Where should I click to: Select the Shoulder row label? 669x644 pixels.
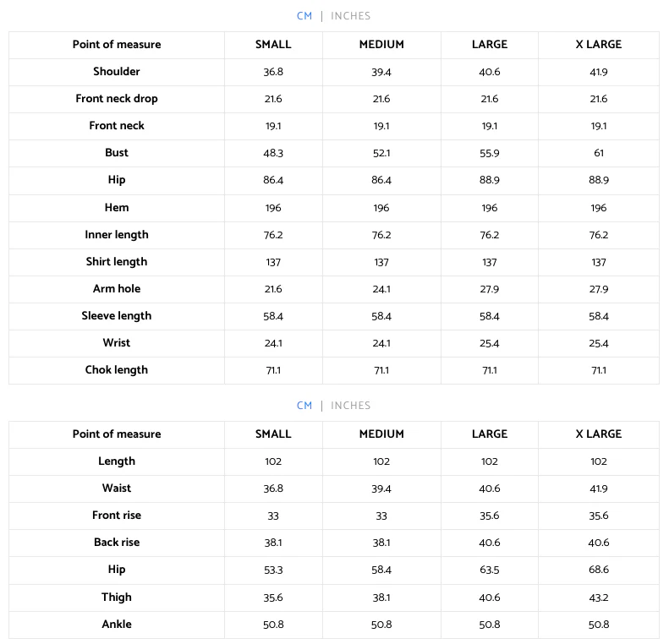click(x=117, y=72)
